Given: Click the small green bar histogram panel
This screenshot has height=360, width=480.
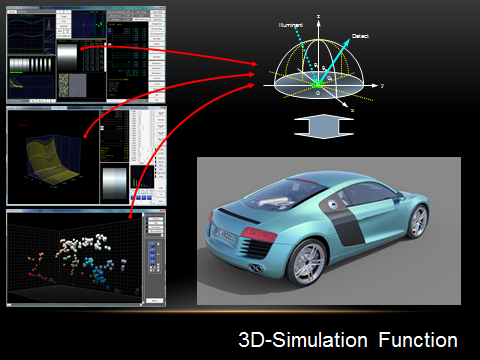Looking at the screenshot, I should point(142,177).
